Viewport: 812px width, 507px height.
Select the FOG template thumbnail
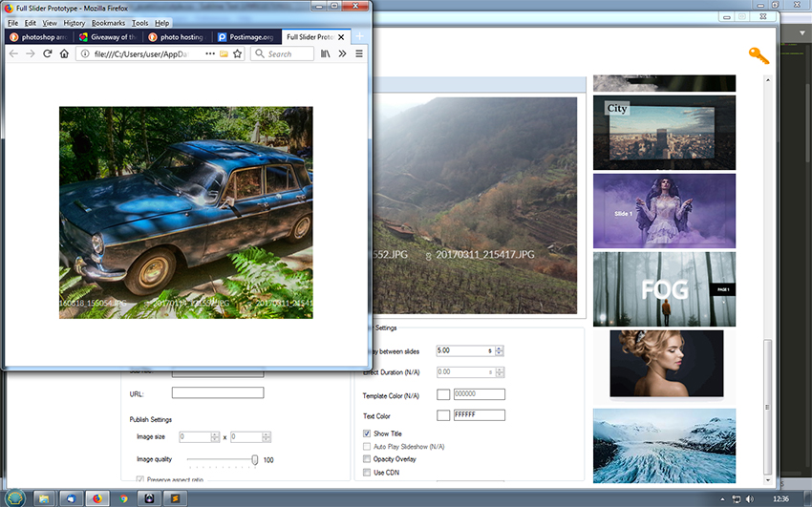point(664,288)
